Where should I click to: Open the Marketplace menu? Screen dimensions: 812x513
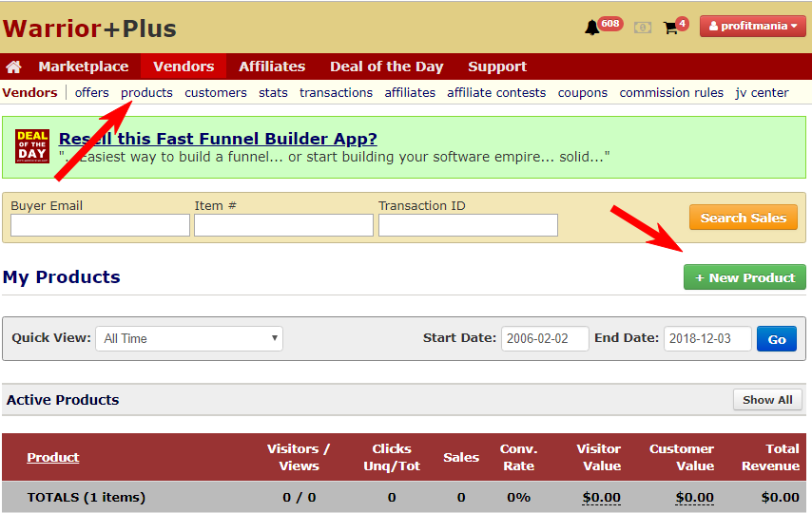[84, 66]
